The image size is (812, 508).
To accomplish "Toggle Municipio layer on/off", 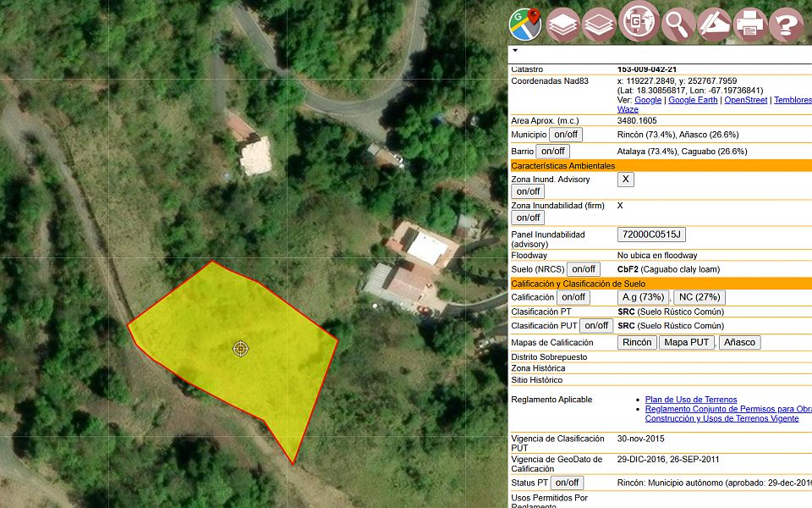I will point(565,135).
